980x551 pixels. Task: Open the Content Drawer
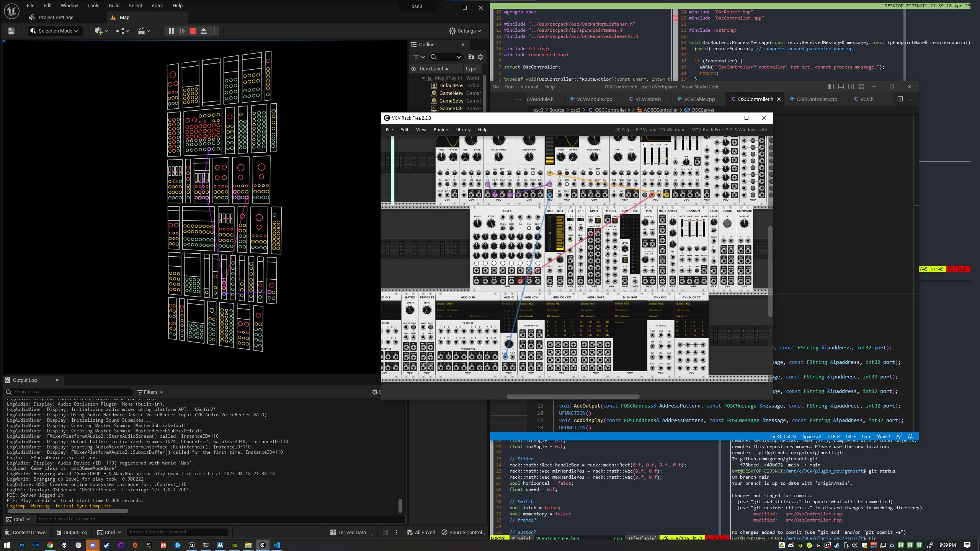tap(26, 532)
